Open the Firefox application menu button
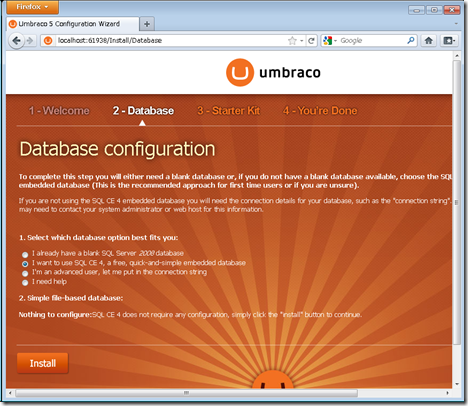The image size is (468, 406). tap(33, 7)
